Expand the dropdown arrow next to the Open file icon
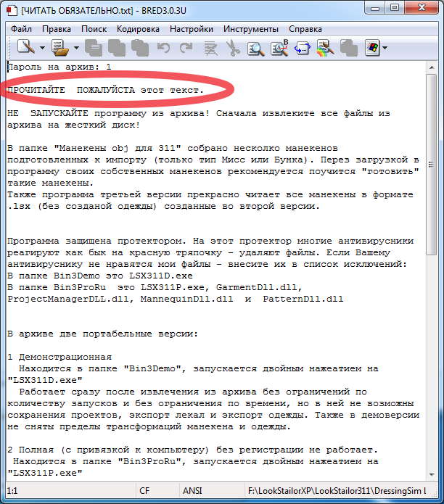 pos(76,48)
